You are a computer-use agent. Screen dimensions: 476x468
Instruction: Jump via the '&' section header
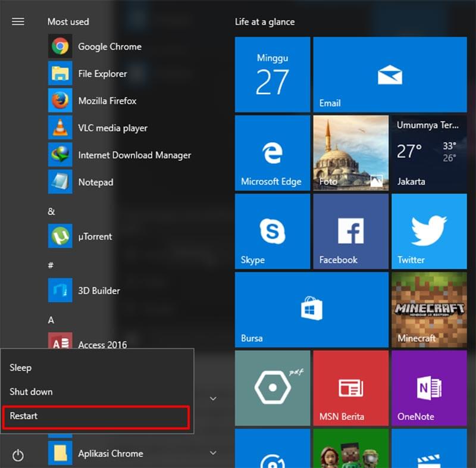pyautogui.click(x=51, y=211)
